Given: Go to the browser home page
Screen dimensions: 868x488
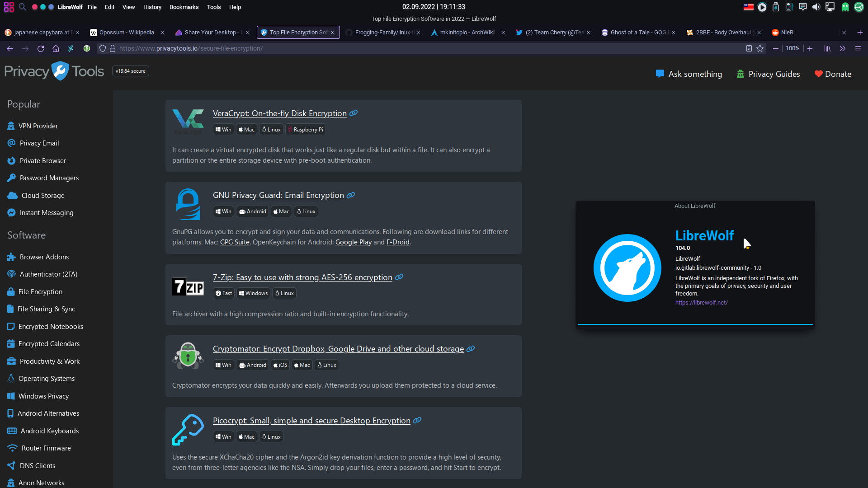Looking at the screenshot, I should (56, 48).
